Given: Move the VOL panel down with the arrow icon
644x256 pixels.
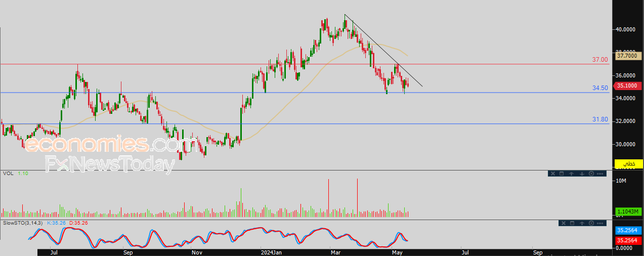Looking at the screenshot, I should coord(582,174).
